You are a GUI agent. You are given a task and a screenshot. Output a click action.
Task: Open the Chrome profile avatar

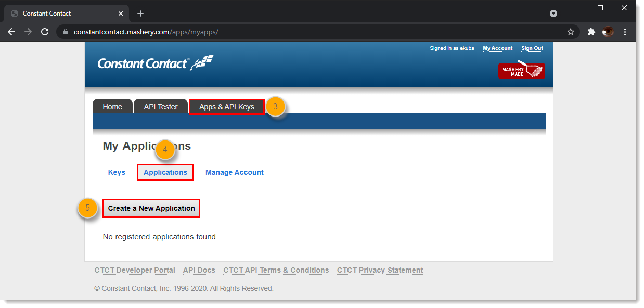tap(608, 32)
